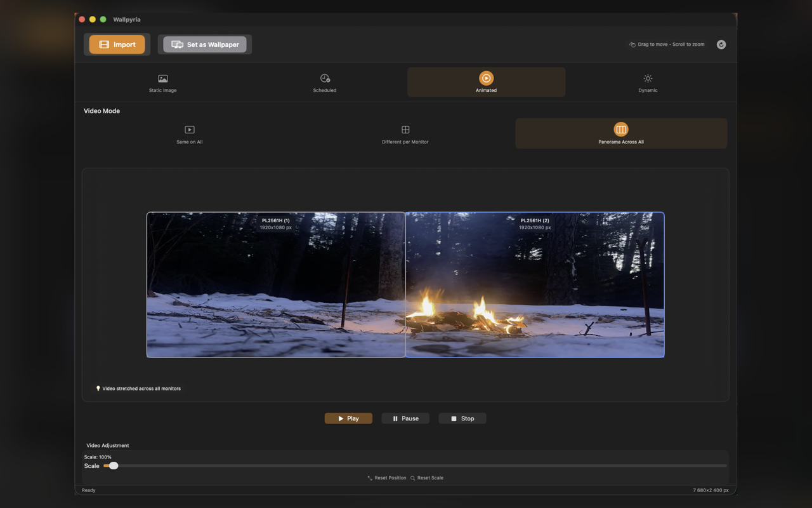Image resolution: width=812 pixels, height=508 pixels.
Task: Select the Animated tab
Action: point(486,83)
